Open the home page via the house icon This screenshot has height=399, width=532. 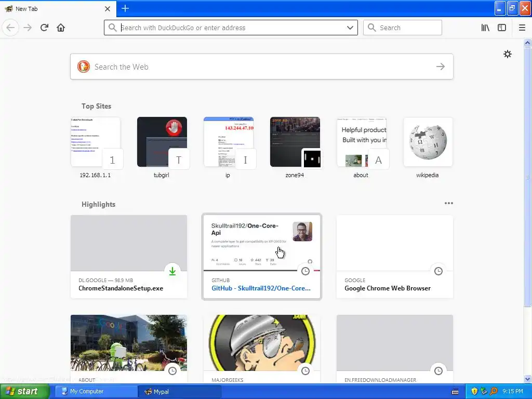pos(61,28)
